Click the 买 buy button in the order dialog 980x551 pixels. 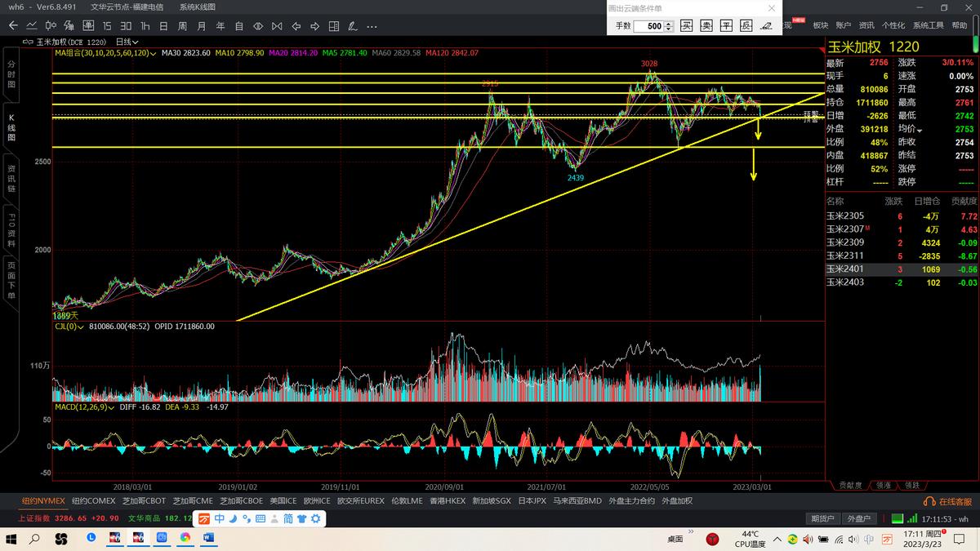coord(687,26)
